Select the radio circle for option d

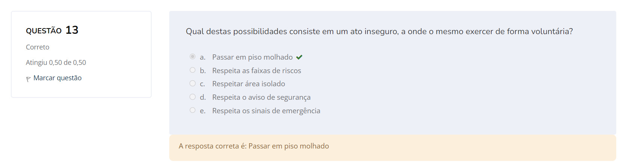193,97
